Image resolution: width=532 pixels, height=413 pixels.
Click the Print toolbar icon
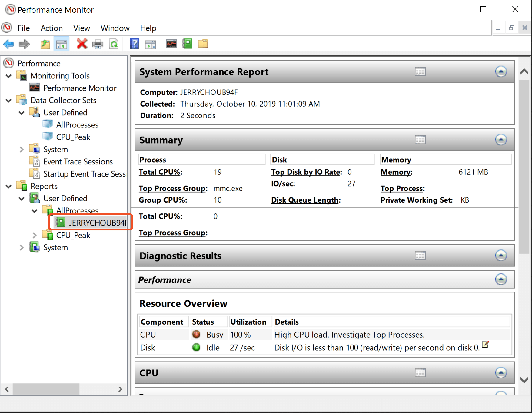98,44
